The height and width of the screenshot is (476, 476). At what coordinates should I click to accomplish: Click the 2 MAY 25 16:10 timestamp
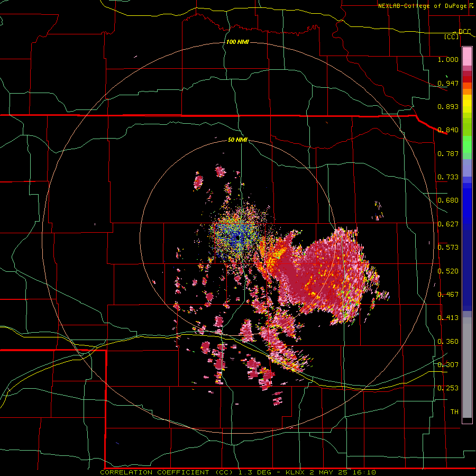[x=343, y=472]
